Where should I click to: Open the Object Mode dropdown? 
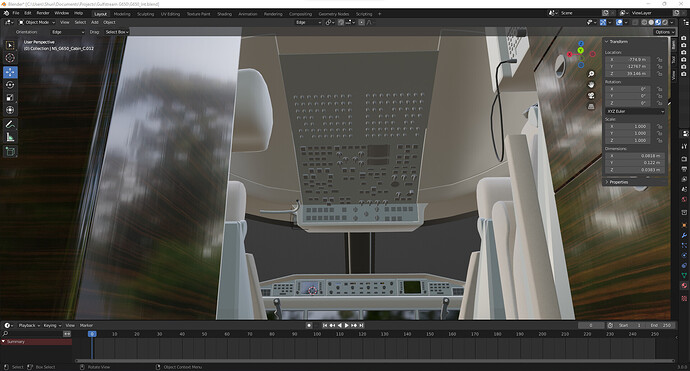37,22
